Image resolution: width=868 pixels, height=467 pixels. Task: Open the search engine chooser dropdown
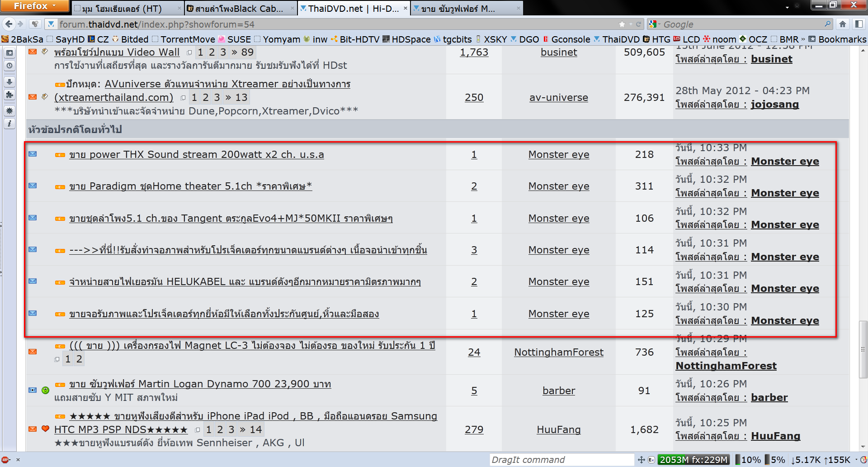654,24
